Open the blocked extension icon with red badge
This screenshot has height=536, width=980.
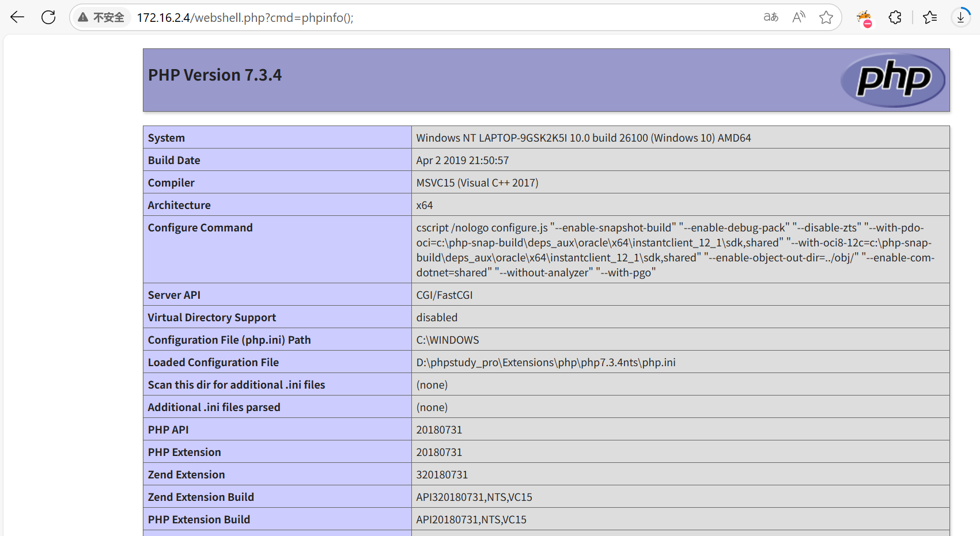864,18
